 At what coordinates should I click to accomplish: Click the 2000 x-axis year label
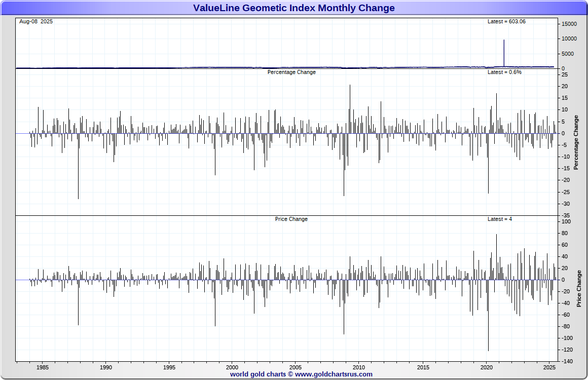pos(232,367)
